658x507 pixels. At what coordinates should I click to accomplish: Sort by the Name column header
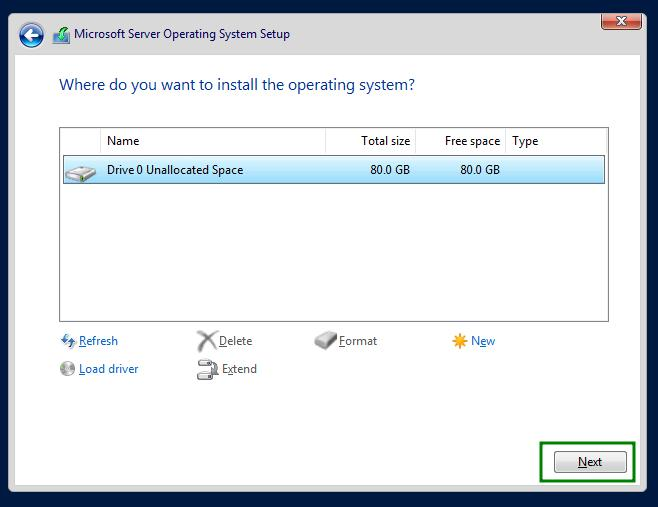coord(213,141)
